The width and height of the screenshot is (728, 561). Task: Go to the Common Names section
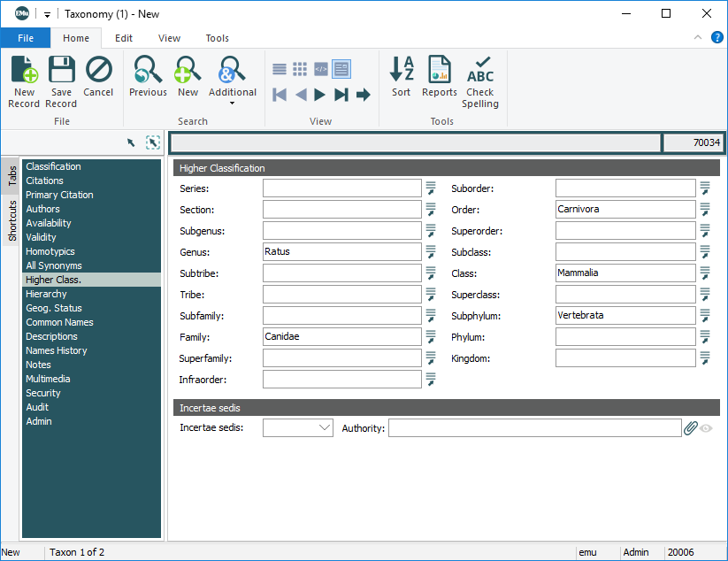pyautogui.click(x=59, y=322)
